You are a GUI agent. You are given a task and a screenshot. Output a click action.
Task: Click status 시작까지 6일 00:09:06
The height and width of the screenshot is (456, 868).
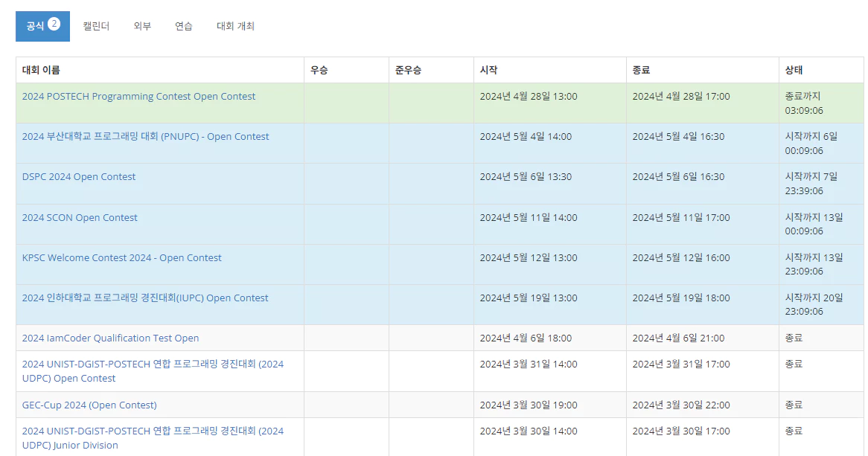click(811, 144)
